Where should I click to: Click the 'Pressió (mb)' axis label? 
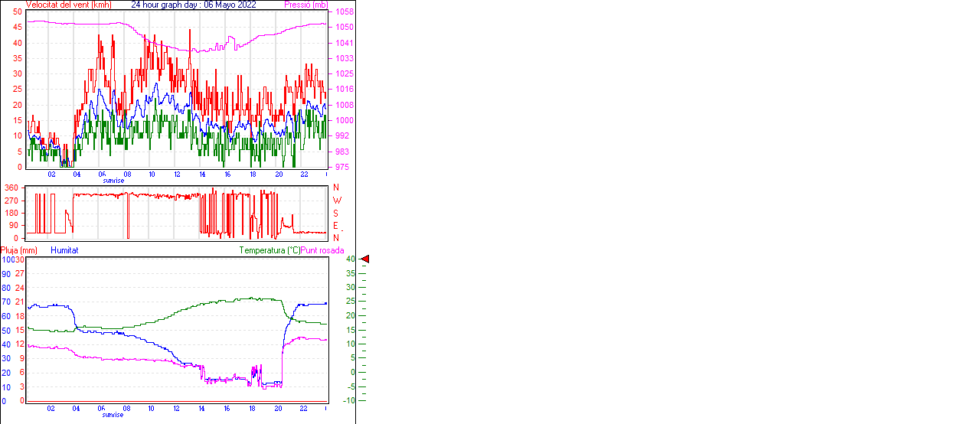click(x=305, y=5)
